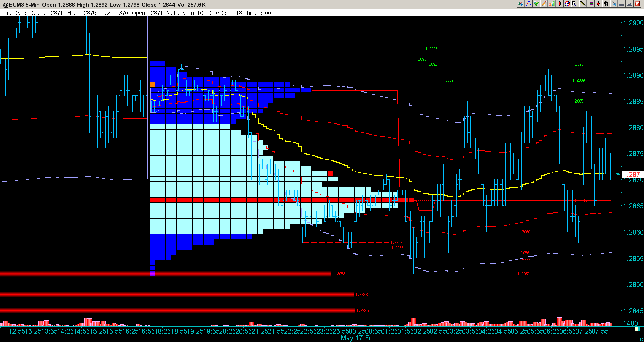Click the 1400 volume axis label

[x=630, y=323]
